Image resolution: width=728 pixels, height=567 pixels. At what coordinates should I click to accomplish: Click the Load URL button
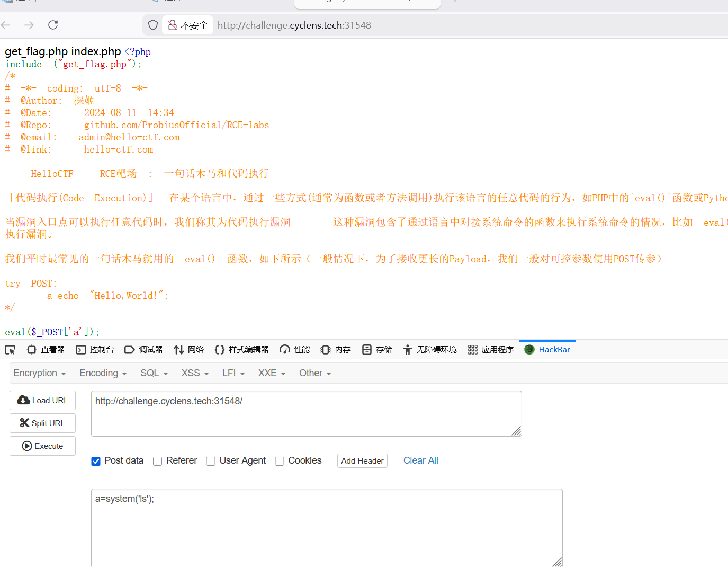pyautogui.click(x=42, y=401)
